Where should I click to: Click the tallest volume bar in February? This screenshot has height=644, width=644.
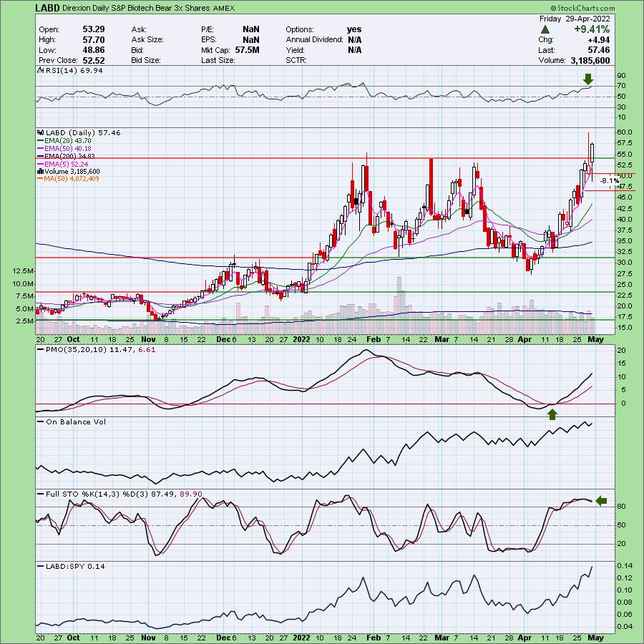[399, 306]
